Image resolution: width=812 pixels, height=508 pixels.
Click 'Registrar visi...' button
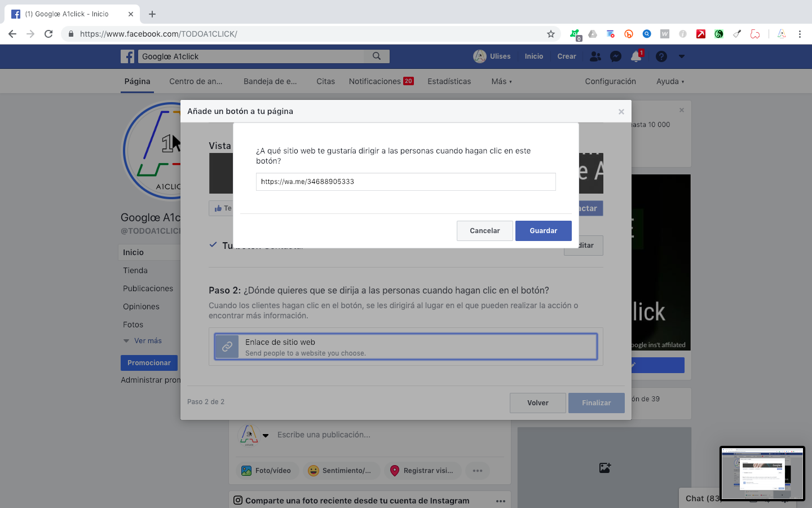(x=422, y=471)
